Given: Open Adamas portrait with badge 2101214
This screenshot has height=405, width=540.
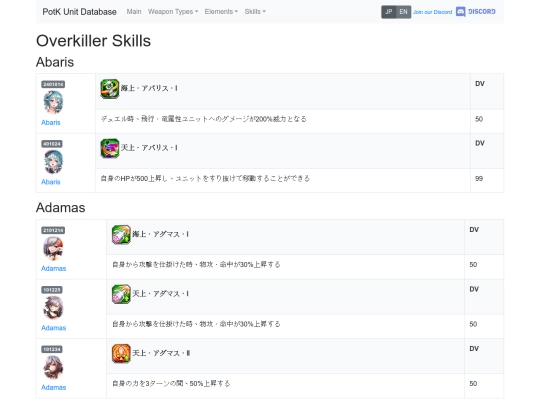Looking at the screenshot, I should pyautogui.click(x=53, y=248).
